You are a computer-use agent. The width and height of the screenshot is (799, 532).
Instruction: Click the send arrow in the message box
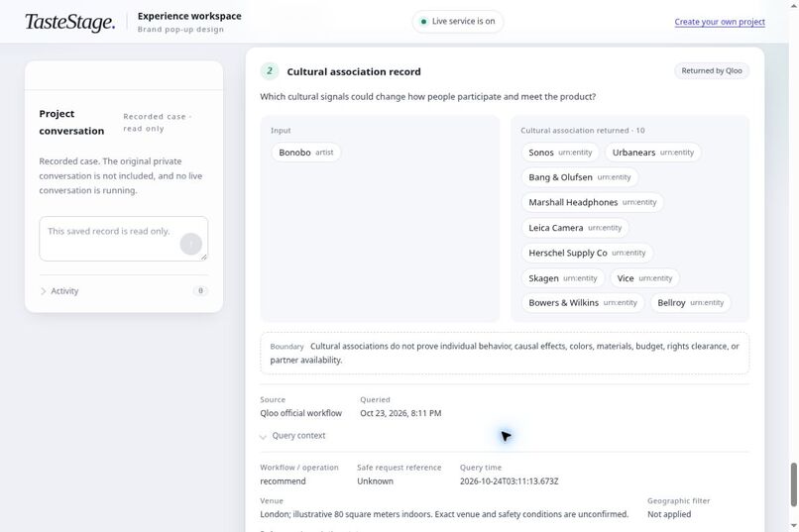coord(190,244)
